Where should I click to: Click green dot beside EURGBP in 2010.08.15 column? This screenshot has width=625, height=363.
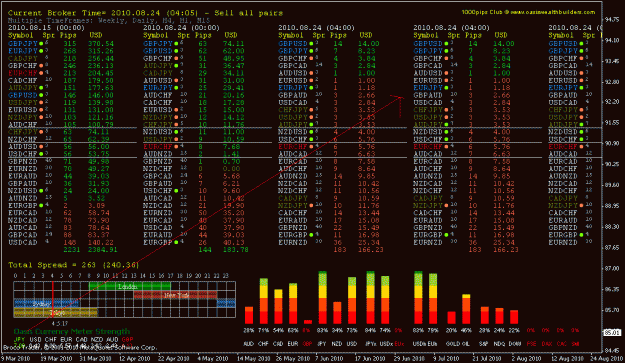(41, 206)
